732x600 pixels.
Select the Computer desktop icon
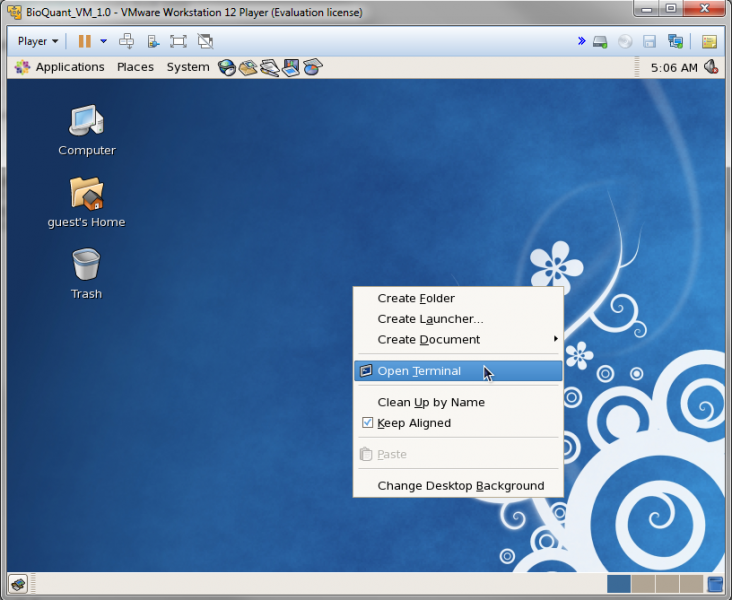pos(87,130)
